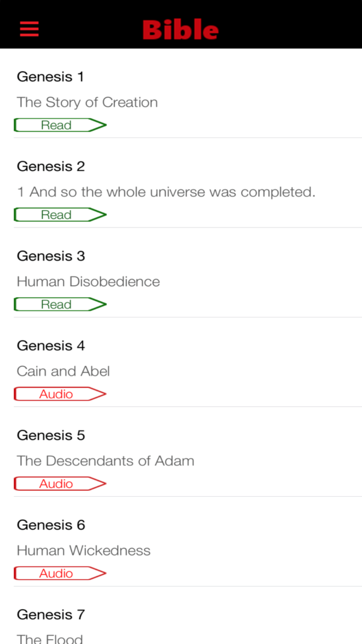The image size is (362, 644).
Task: Tap 'Human Wickedness' subtitle text
Action: [84, 551]
